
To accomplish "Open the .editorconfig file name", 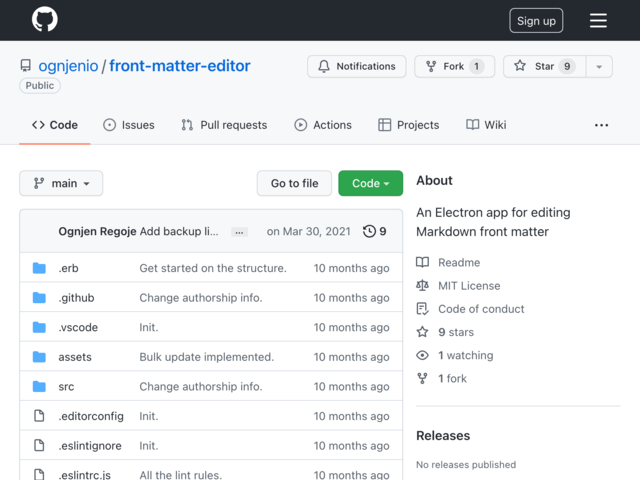I will pyautogui.click(x=91, y=416).
